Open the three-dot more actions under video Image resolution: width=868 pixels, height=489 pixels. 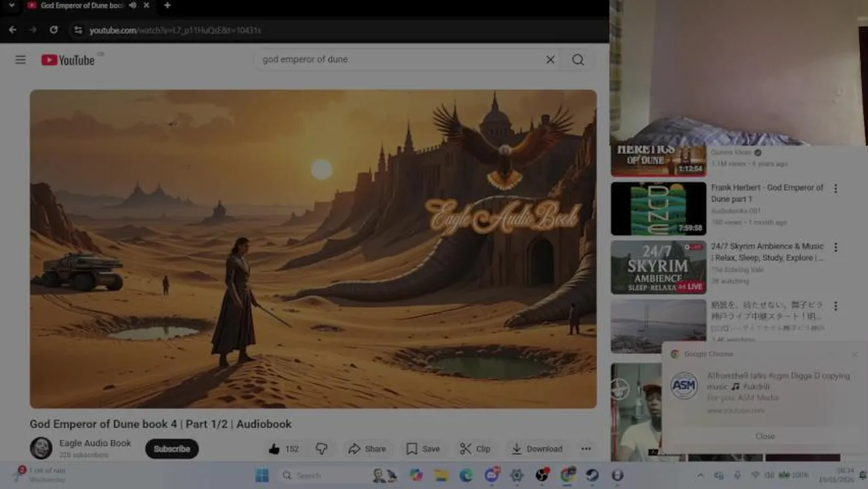tap(586, 449)
